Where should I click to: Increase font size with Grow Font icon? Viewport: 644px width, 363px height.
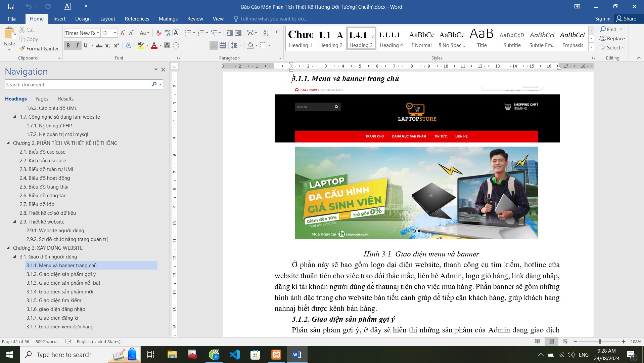pyautogui.click(x=122, y=33)
